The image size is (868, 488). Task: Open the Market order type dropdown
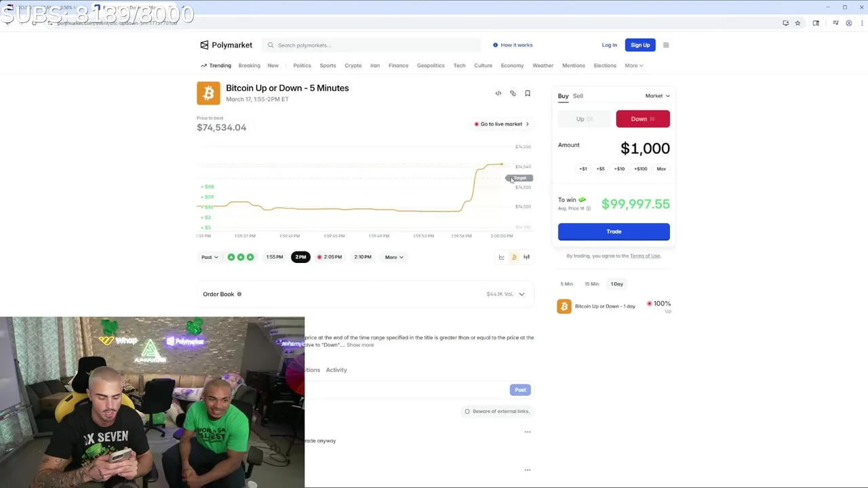(657, 96)
